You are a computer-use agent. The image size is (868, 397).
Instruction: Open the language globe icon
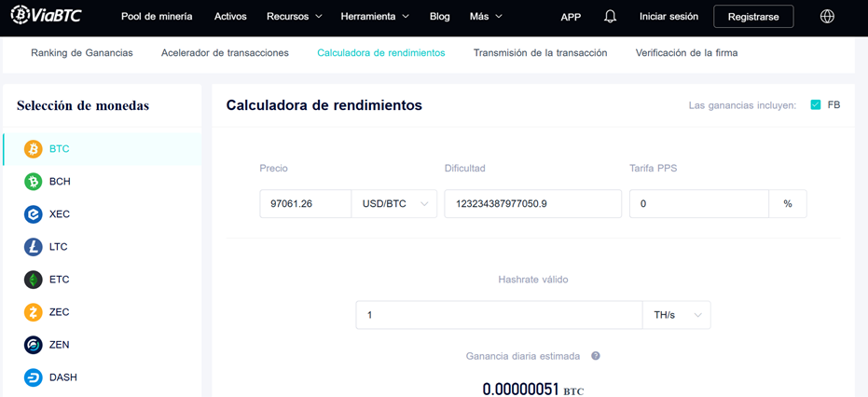coord(827,17)
